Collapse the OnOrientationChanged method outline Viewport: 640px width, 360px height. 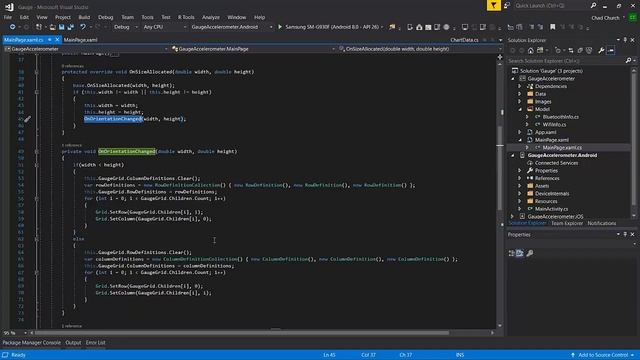tap(37, 151)
